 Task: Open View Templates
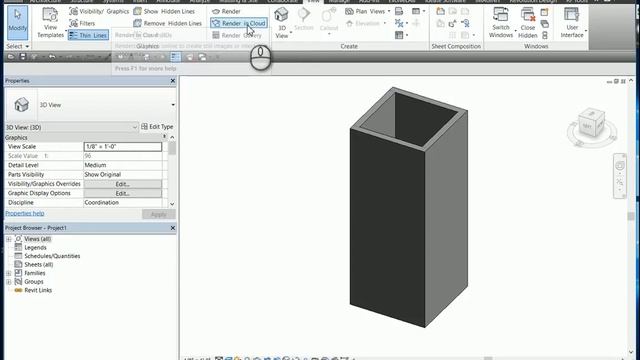pyautogui.click(x=50, y=22)
